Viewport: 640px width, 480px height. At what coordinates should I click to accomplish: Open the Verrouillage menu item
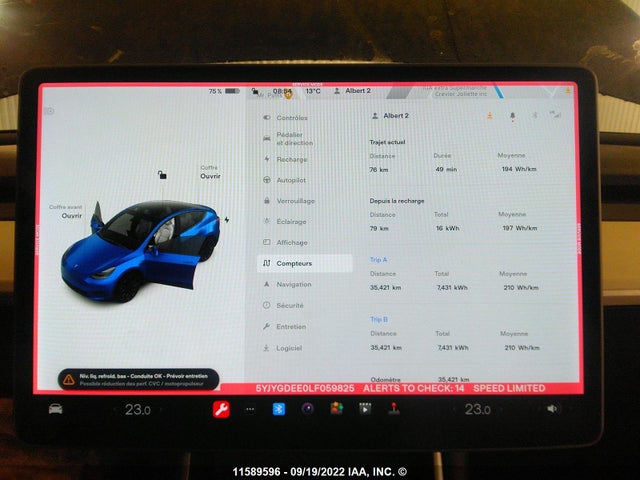295,201
